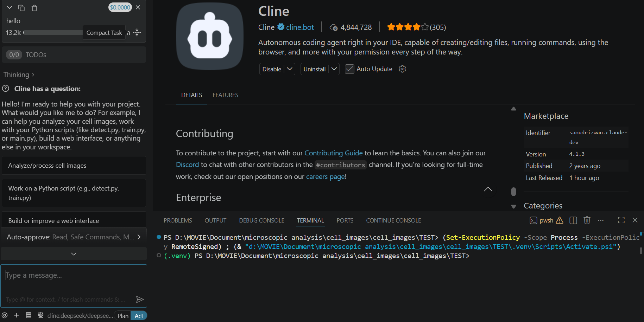The width and height of the screenshot is (644, 322).
Task: Choose "Build or improve a web interface" option
Action: tap(74, 220)
